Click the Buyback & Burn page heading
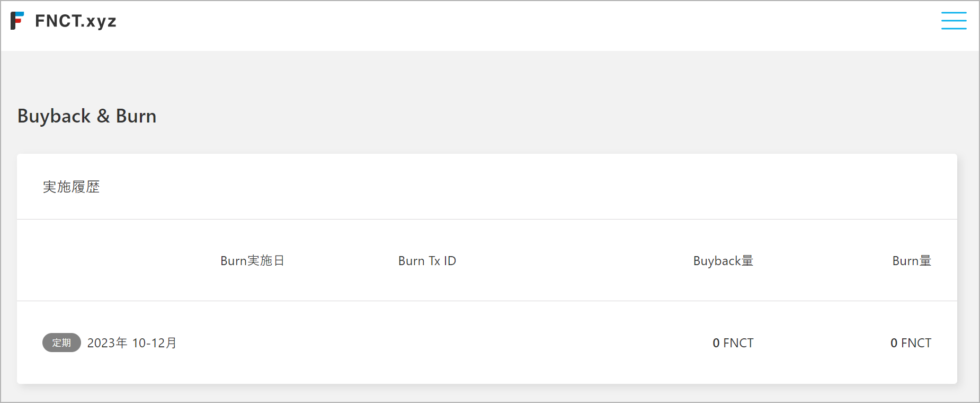980x403 pixels. [87, 116]
